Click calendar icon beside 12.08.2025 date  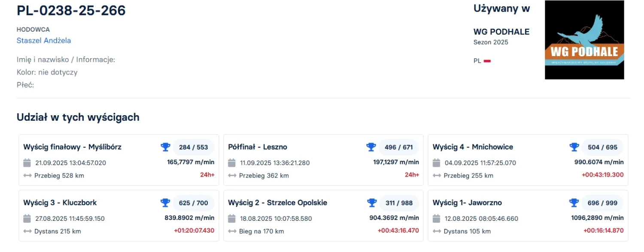(x=437, y=219)
